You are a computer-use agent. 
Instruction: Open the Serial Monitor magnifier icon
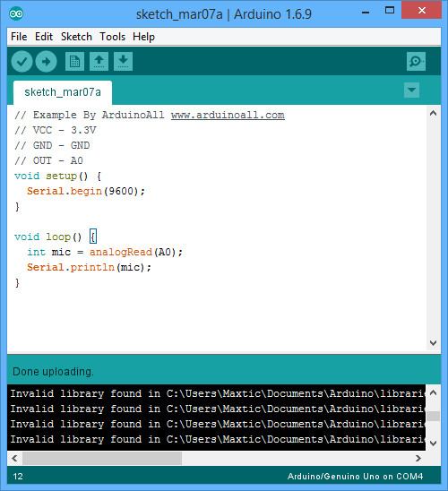click(416, 61)
